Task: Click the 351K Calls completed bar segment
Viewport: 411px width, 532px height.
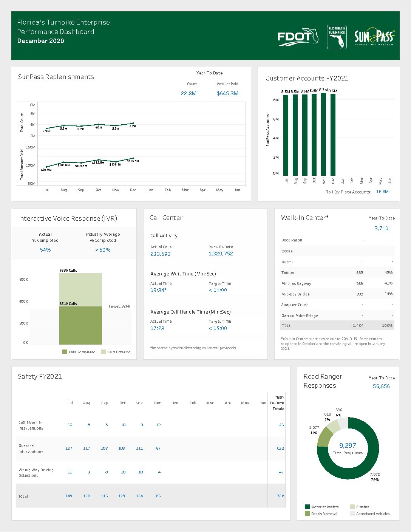Action: 80,325
